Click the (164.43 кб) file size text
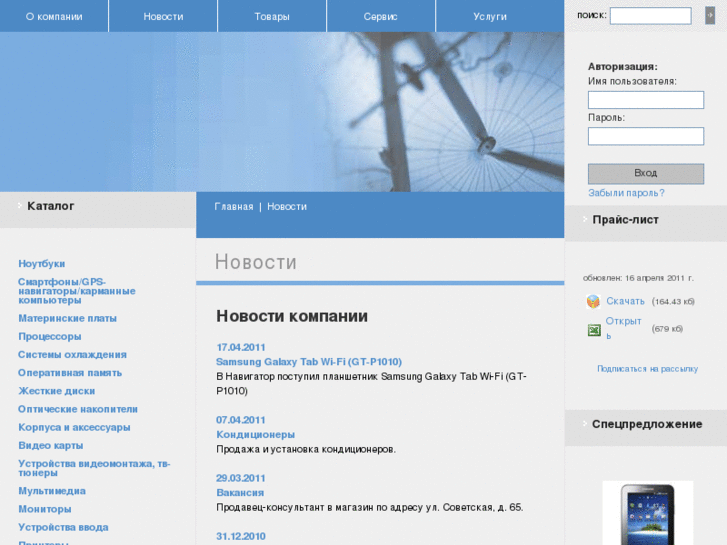This screenshot has width=727, height=545. click(673, 301)
